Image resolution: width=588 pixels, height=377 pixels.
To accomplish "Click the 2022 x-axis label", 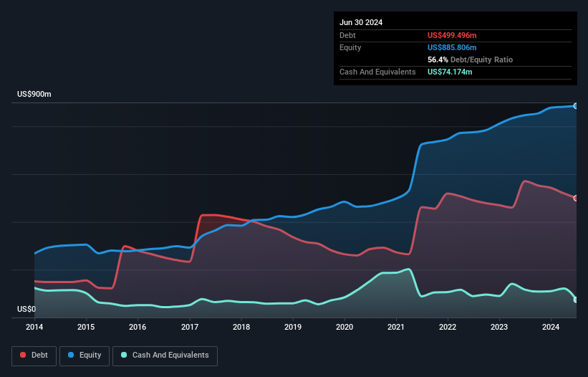I will (448, 327).
